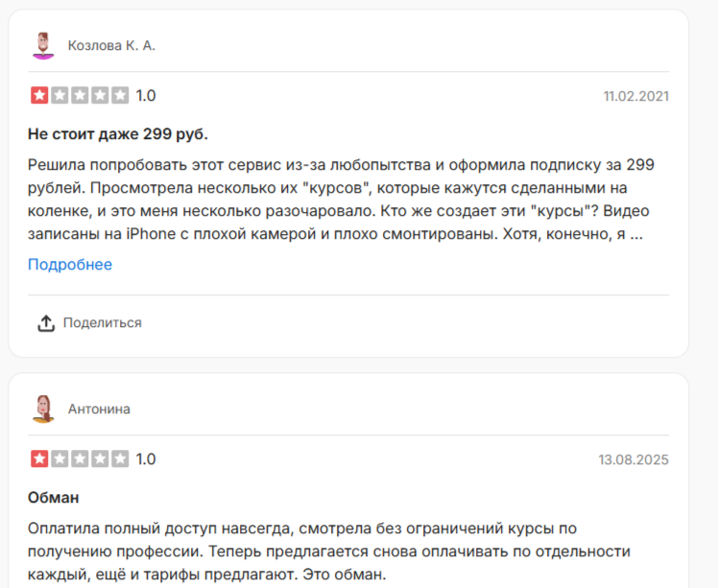Click the review date 13.08.2025
The width and height of the screenshot is (718, 588).
coord(634,459)
